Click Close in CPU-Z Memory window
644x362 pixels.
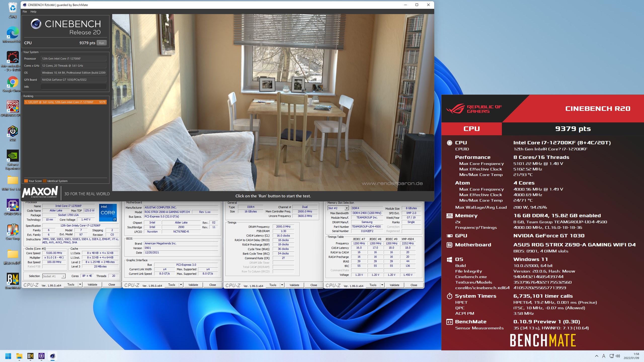pyautogui.click(x=314, y=285)
